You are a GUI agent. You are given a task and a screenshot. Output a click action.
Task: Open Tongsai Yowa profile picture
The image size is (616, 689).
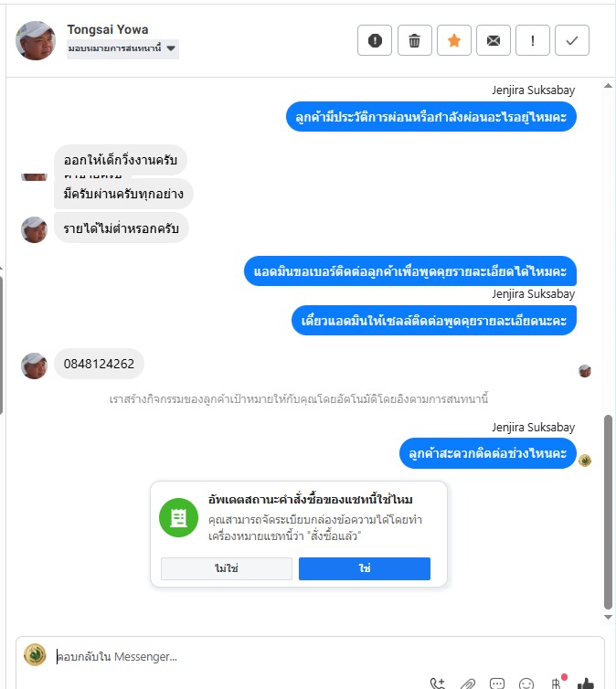click(x=35, y=40)
